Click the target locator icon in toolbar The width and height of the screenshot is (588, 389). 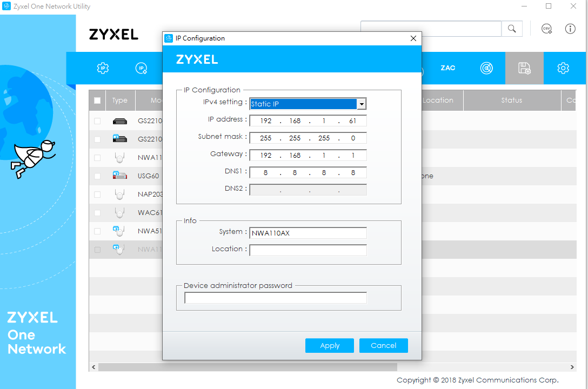click(486, 68)
